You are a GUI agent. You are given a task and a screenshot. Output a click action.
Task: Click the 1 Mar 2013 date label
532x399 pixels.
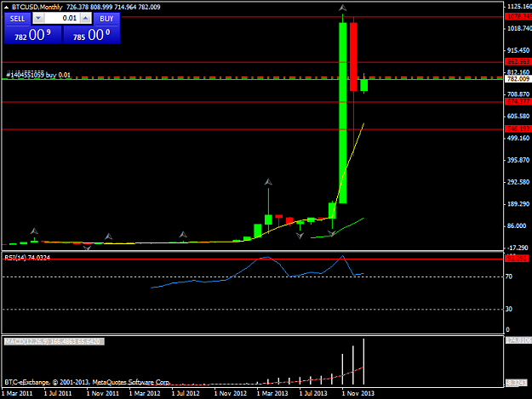coord(272,393)
